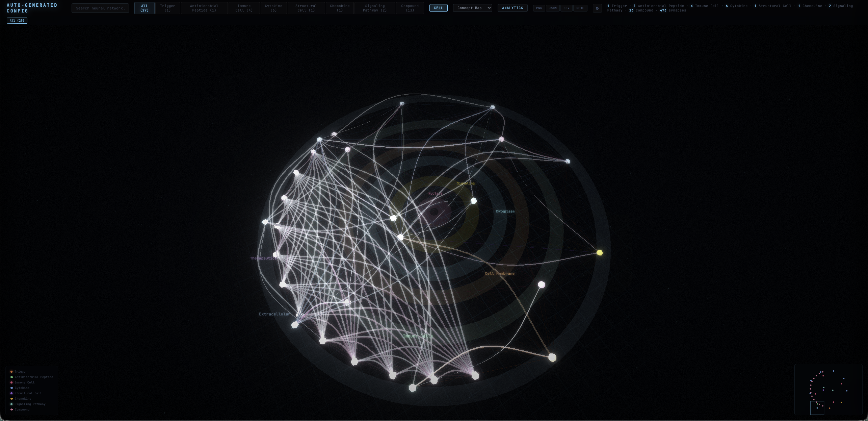Filter by Antimicrobial Peptide (1) tab
Viewport: 868px width, 421px height.
pyautogui.click(x=204, y=8)
